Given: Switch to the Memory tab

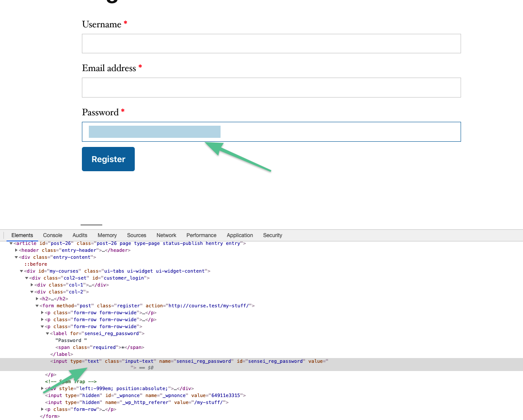Looking at the screenshot, I should click(107, 235).
